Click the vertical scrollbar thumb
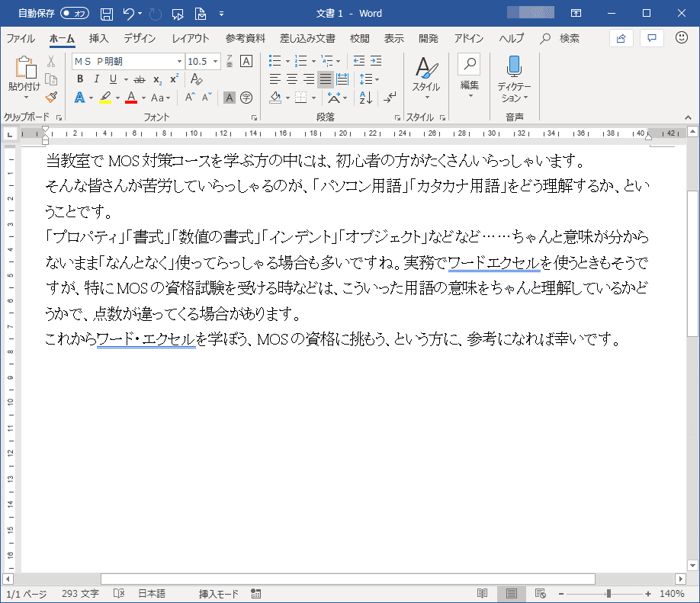Screen dimensions: 700x603 point(692,263)
